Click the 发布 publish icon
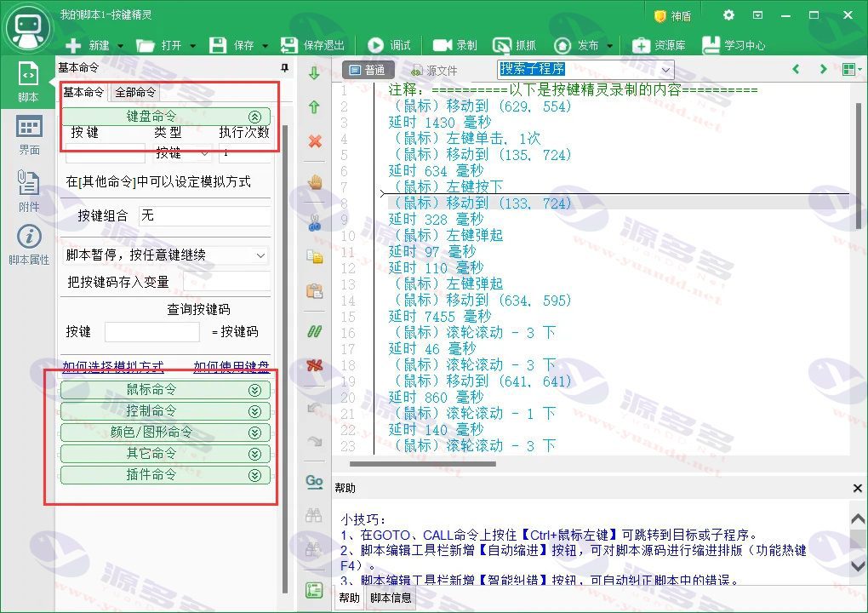Screen dimensions: 868x613 pos(562,45)
